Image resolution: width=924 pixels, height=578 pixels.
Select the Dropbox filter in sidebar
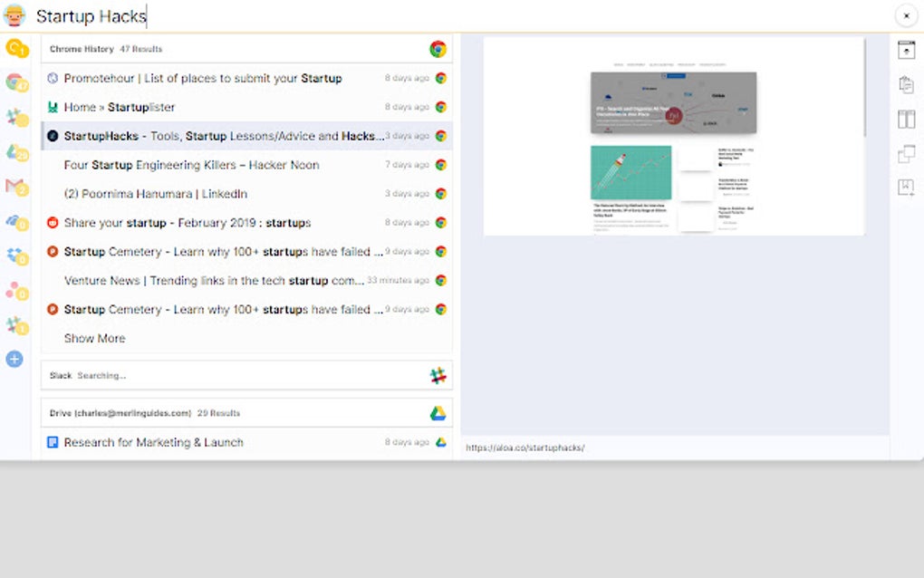(16, 255)
